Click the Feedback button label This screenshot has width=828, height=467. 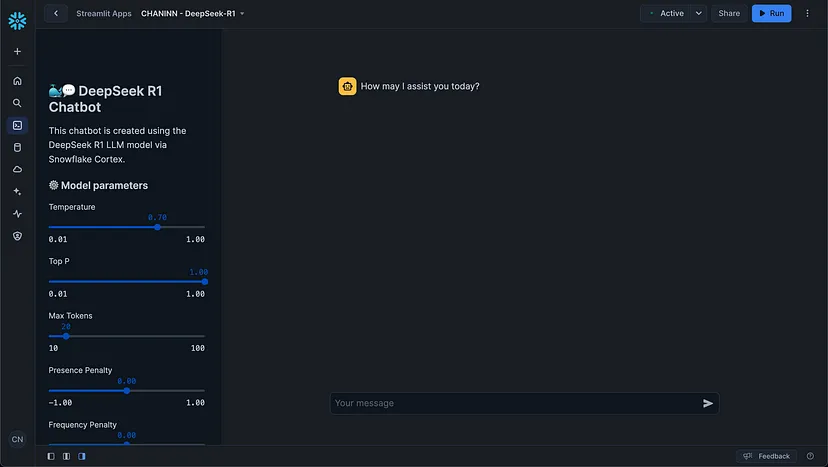774,456
